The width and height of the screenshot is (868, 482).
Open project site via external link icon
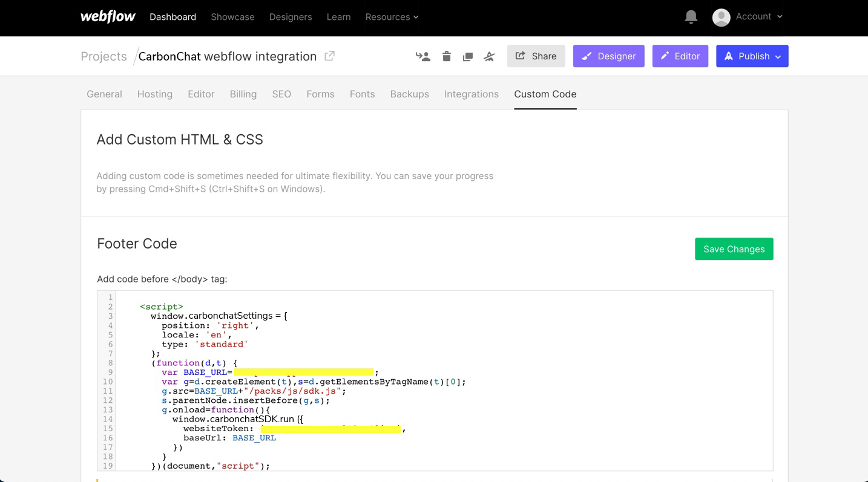click(329, 56)
